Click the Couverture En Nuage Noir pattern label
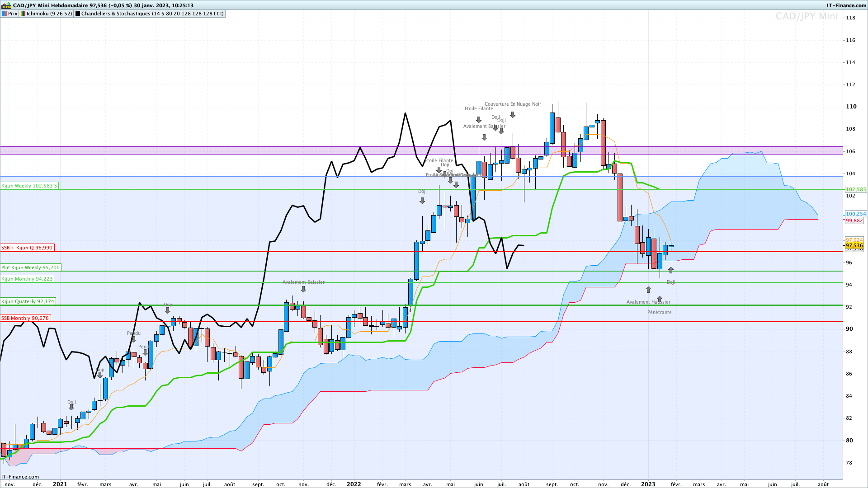 (513, 104)
